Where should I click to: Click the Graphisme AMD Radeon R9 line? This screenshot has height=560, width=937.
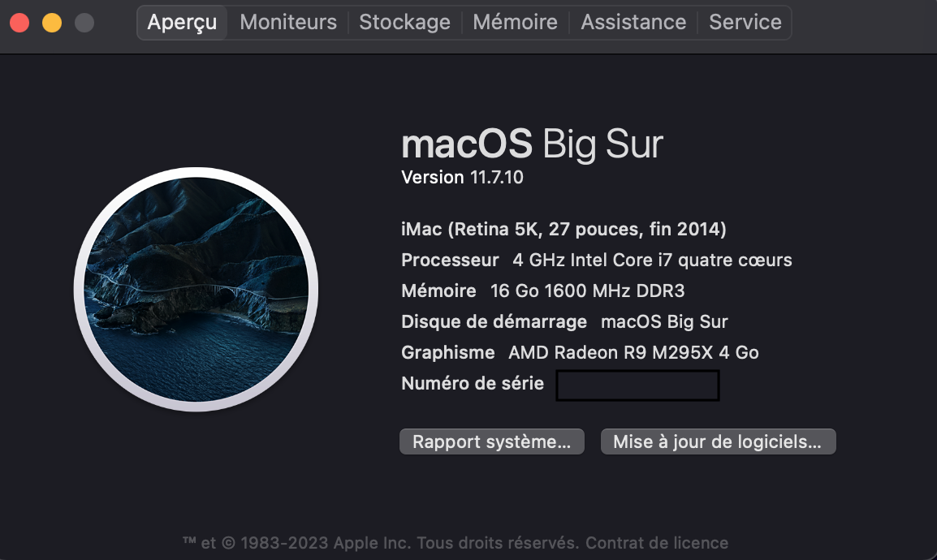[580, 353]
